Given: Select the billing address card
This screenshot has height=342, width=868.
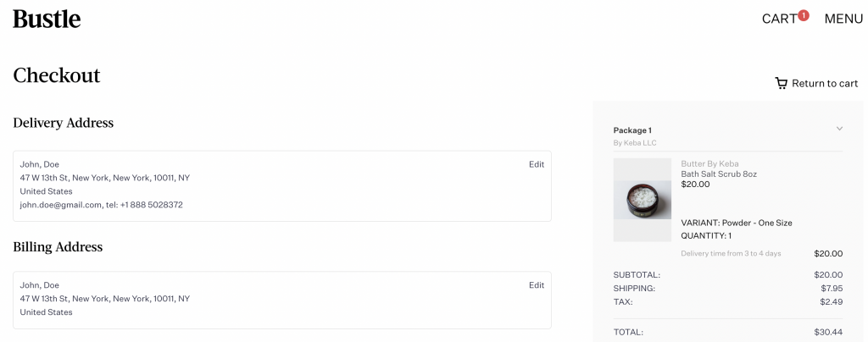Looking at the screenshot, I should tap(282, 300).
